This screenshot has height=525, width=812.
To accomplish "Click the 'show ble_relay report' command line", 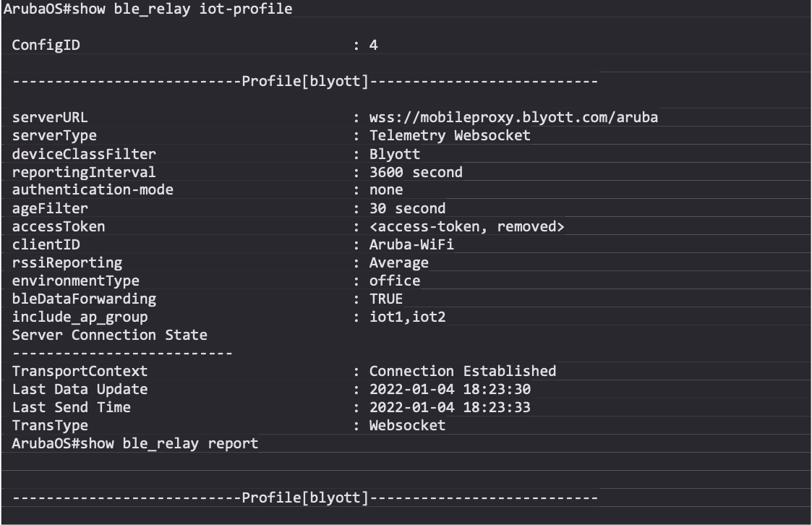I will point(135,443).
